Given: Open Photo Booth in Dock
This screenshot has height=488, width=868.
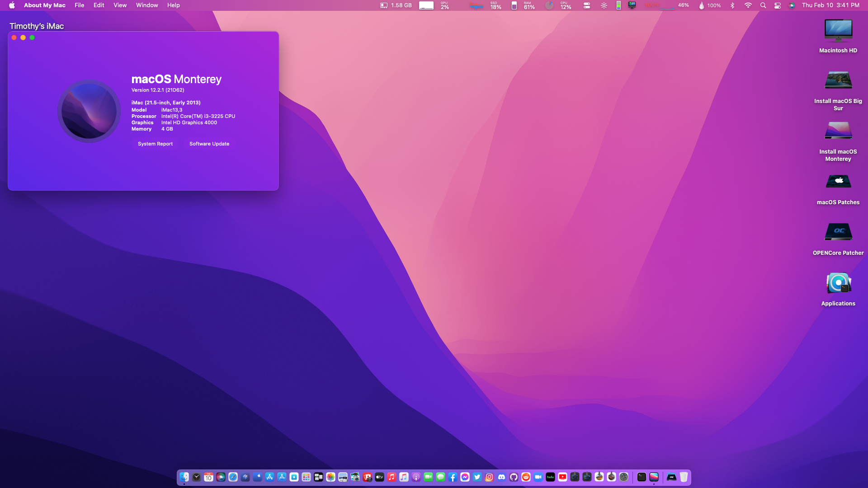Looking at the screenshot, I should tap(367, 477).
